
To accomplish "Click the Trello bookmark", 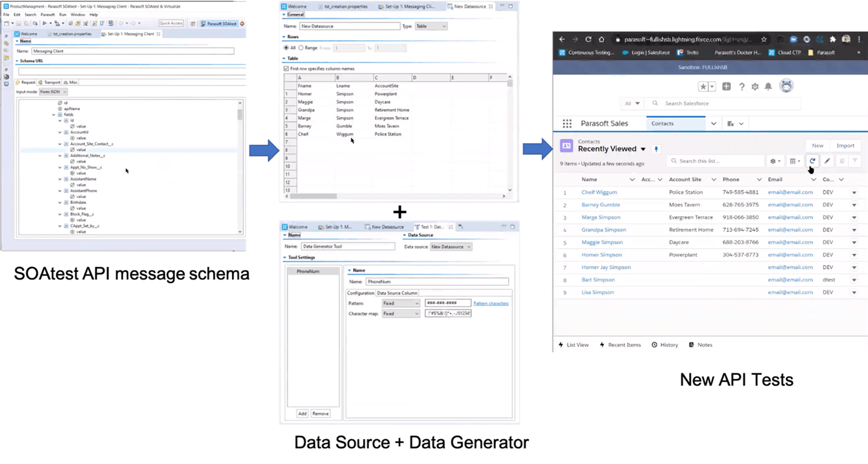I will coord(688,53).
